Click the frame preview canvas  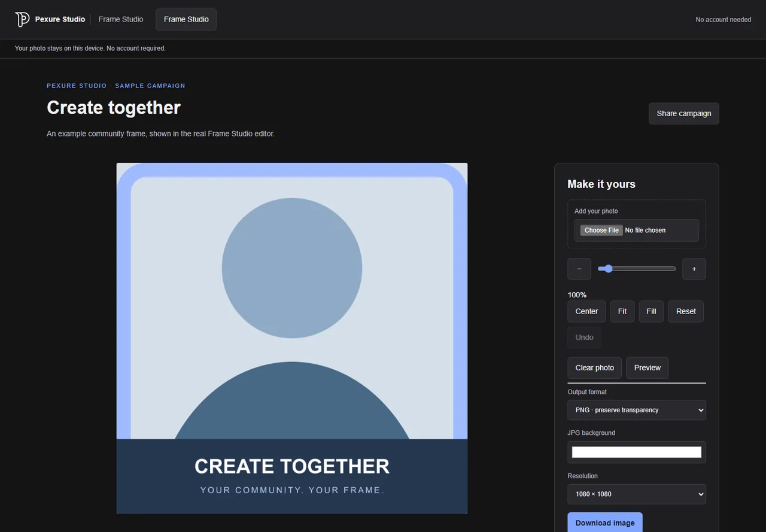(x=292, y=339)
